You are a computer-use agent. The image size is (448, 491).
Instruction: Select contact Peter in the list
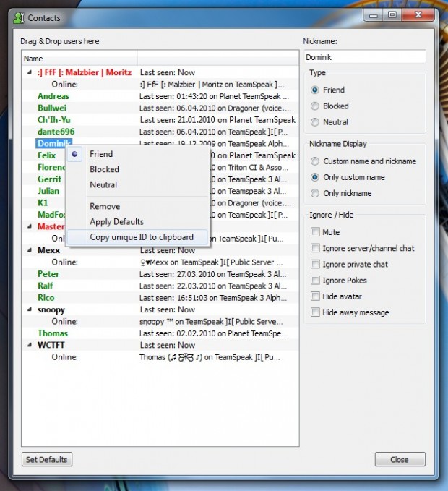tap(48, 274)
